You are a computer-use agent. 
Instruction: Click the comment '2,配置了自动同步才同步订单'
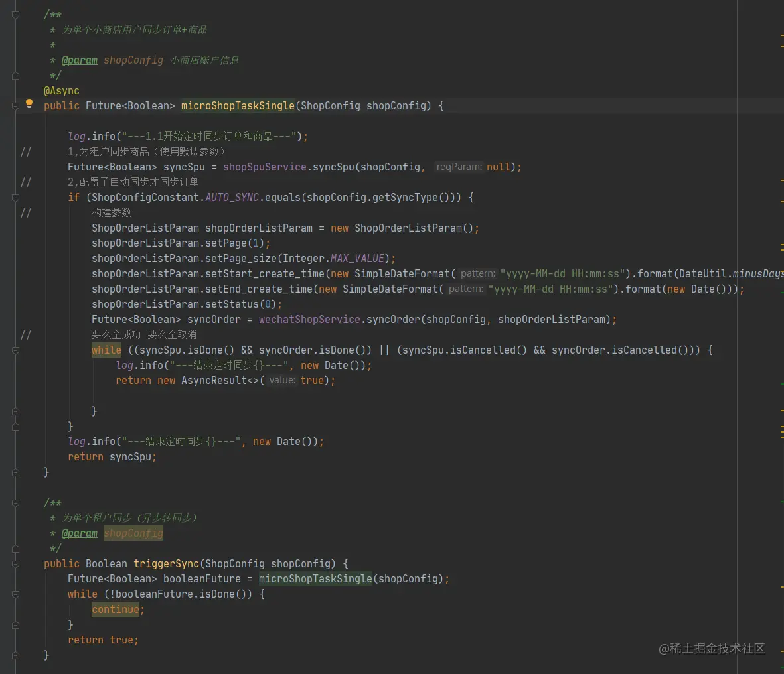[133, 182]
